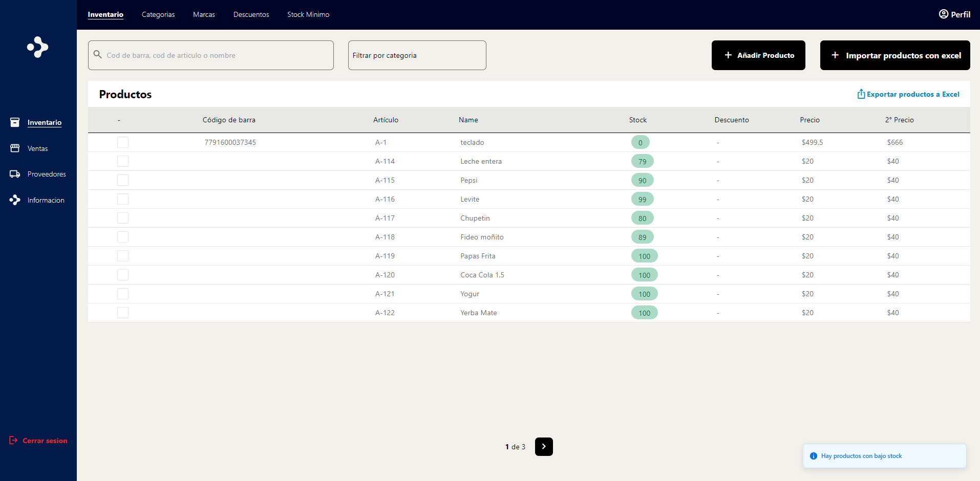The width and height of the screenshot is (980, 481).
Task: Open Proveedores in sidebar
Action: tap(47, 174)
